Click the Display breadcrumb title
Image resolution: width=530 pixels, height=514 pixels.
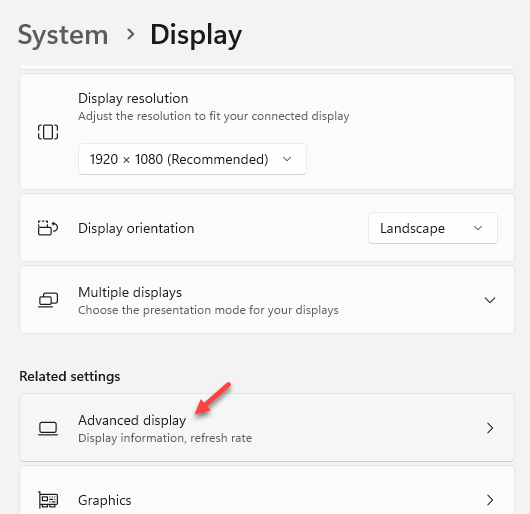pyautogui.click(x=196, y=35)
